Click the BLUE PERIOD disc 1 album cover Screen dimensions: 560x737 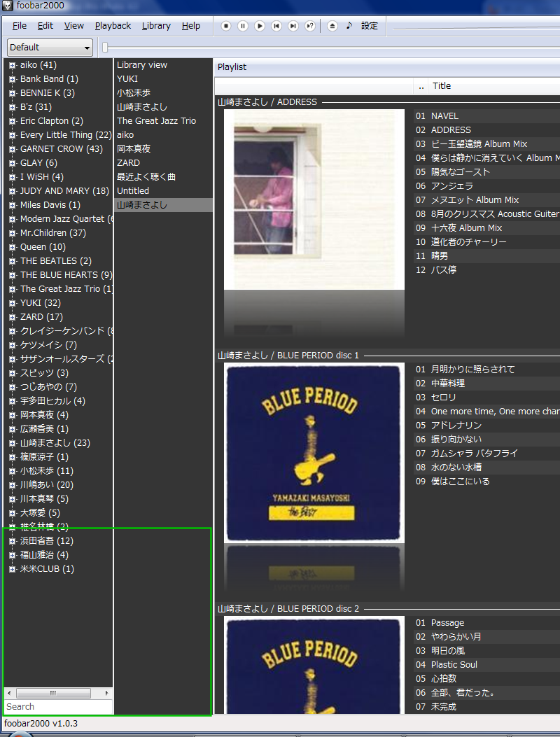[314, 452]
